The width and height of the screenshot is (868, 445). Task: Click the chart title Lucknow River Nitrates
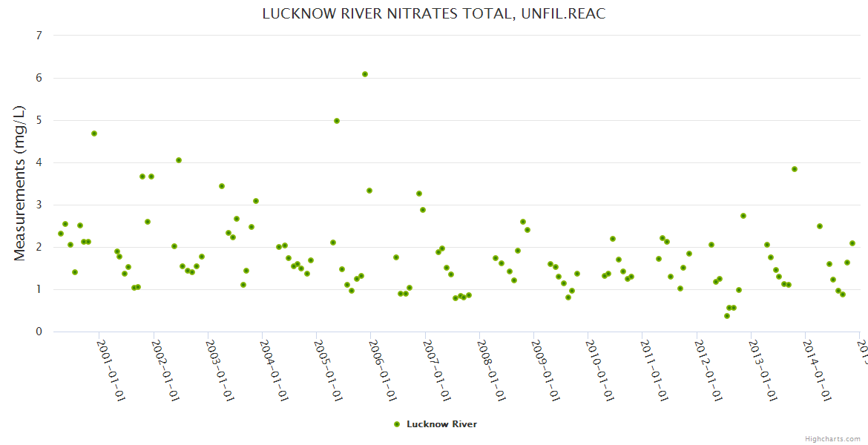click(x=434, y=14)
